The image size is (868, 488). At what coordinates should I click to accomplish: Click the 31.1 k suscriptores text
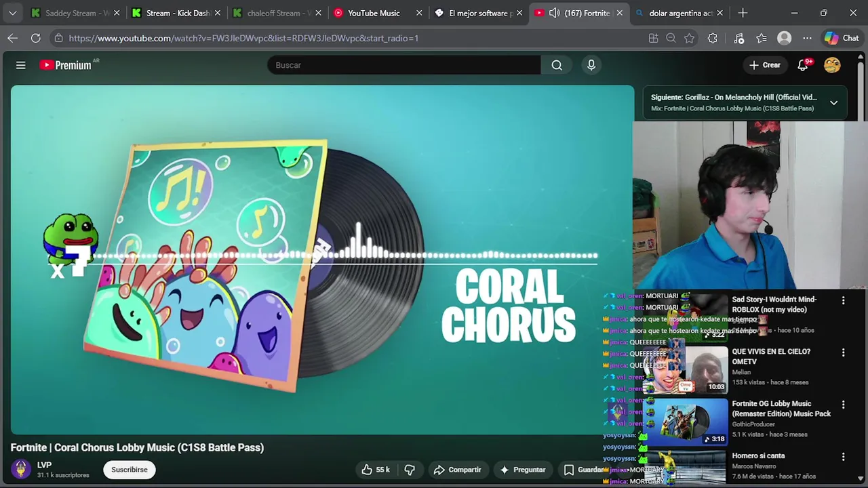(63, 475)
